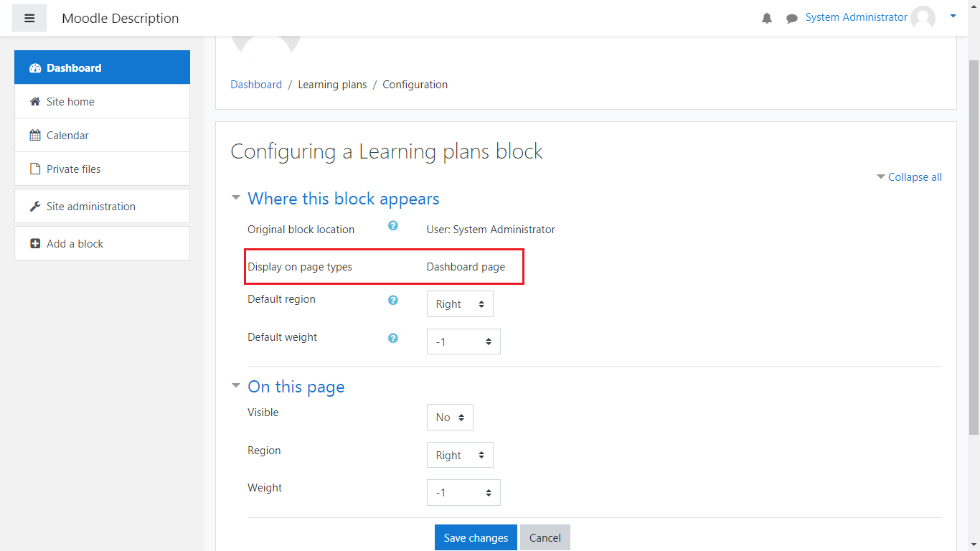980x551 pixels.
Task: Open the Default weight dropdown
Action: pyautogui.click(x=463, y=342)
